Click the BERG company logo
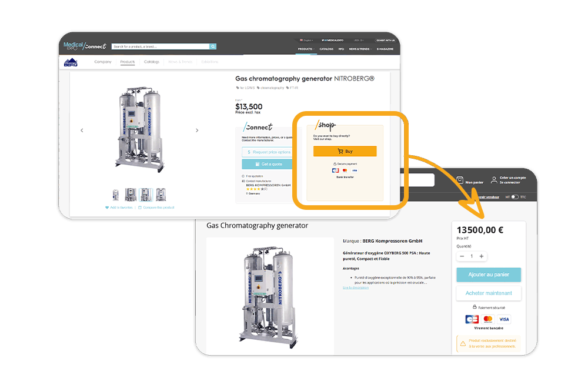The image size is (588, 388). point(71,62)
